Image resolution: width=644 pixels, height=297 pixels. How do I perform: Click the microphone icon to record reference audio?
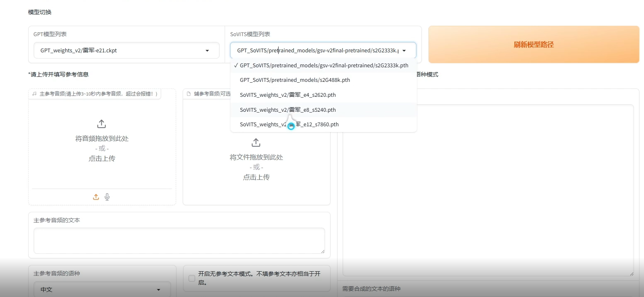coord(107,197)
